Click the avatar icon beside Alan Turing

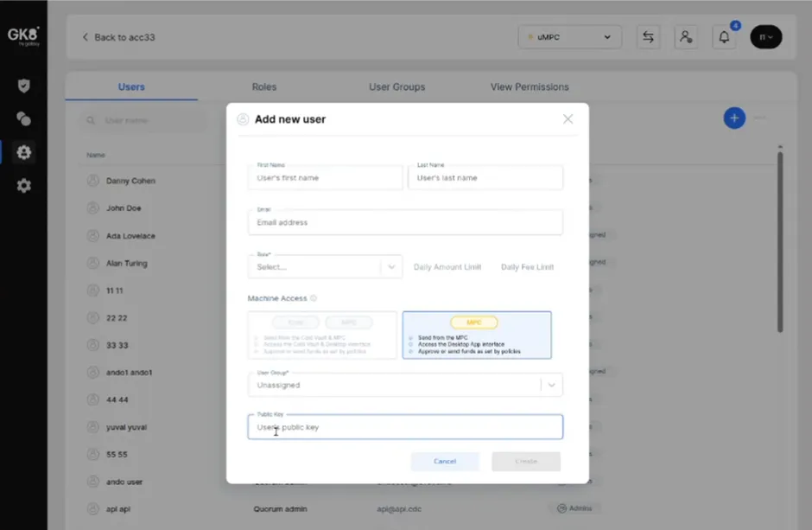[92, 263]
